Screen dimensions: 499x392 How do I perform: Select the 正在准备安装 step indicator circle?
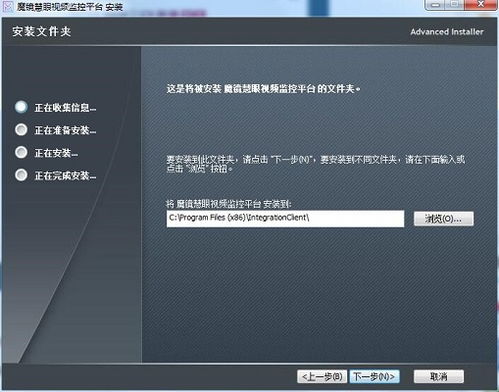pyautogui.click(x=21, y=130)
